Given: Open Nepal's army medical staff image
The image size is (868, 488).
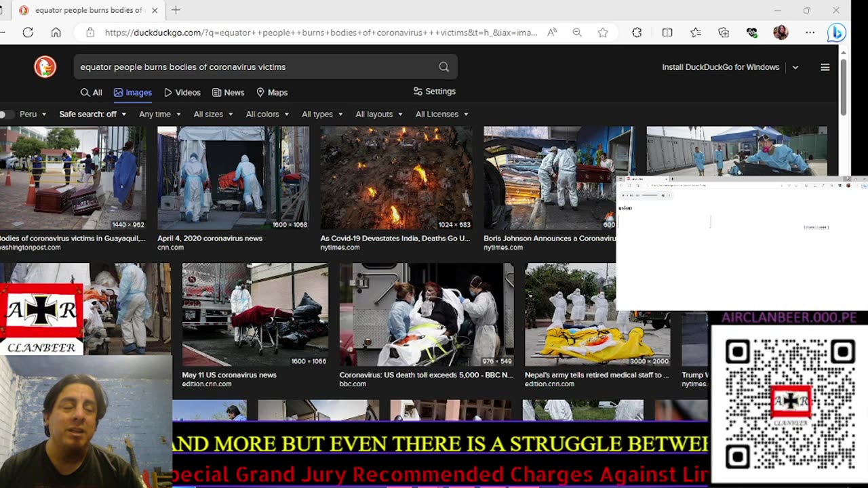Looking at the screenshot, I should (x=597, y=314).
